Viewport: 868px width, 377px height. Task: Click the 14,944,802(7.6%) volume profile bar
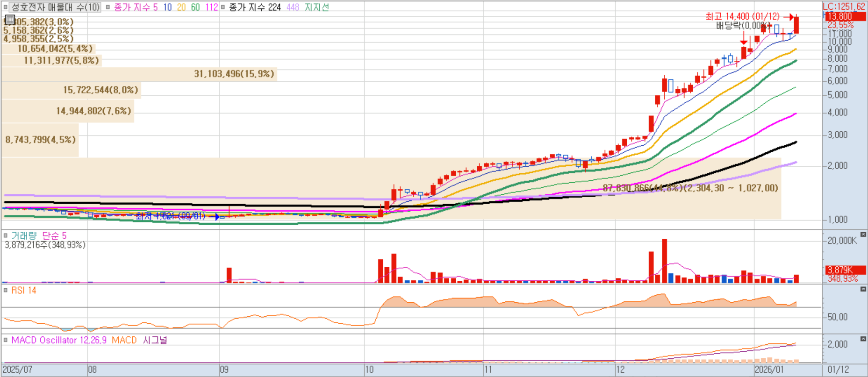(68, 111)
